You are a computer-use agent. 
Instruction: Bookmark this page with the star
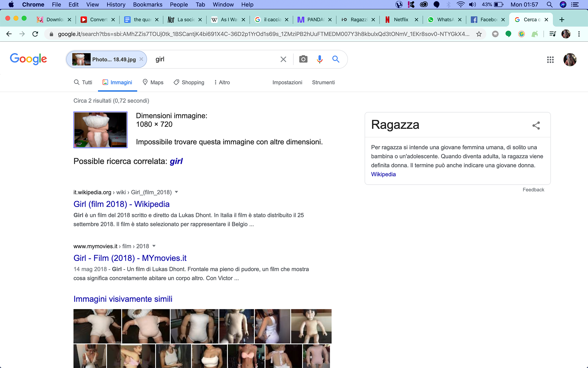coord(479,34)
